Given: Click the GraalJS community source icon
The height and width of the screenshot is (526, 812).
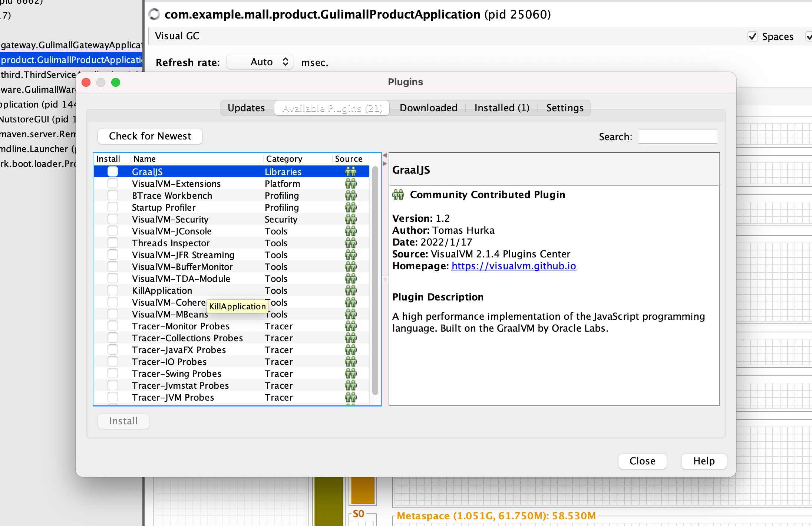Looking at the screenshot, I should click(x=350, y=172).
